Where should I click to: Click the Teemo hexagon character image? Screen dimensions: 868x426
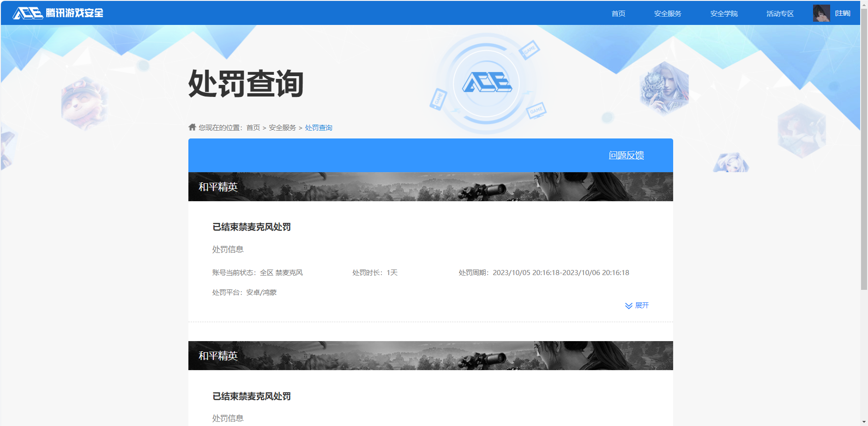(x=84, y=103)
